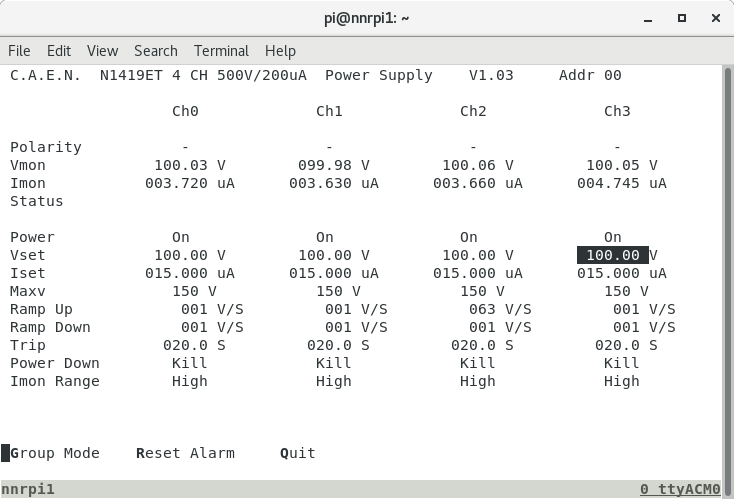Maximize the terminal window

click(682, 18)
